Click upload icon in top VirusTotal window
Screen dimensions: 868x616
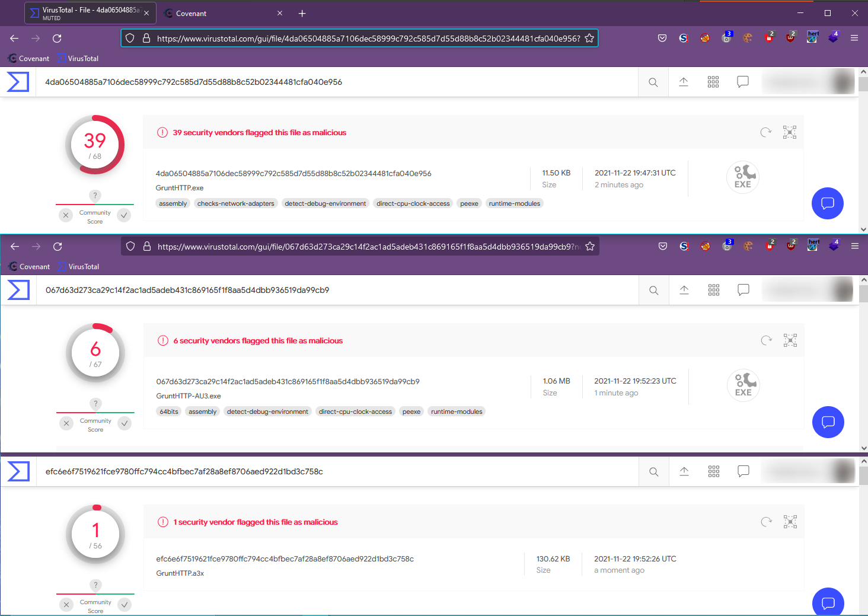[684, 82]
